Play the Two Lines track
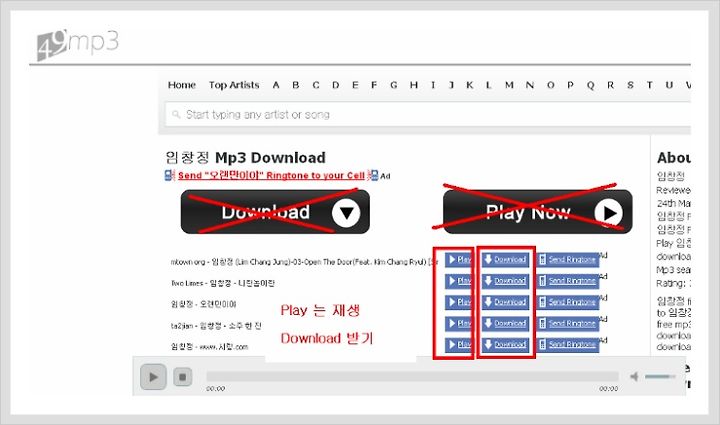The height and width of the screenshot is (425, 720). pos(458,280)
